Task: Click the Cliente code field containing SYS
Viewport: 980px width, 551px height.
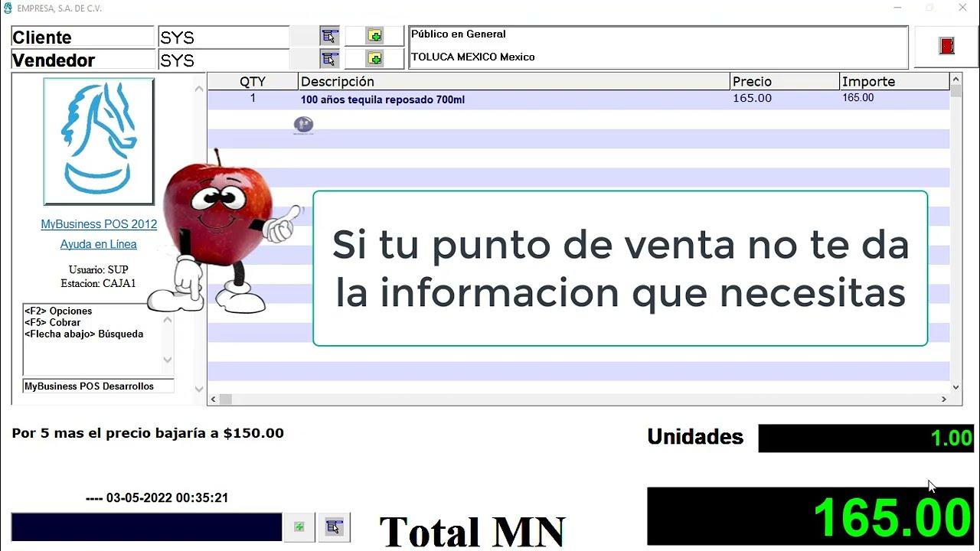Action: (224, 37)
